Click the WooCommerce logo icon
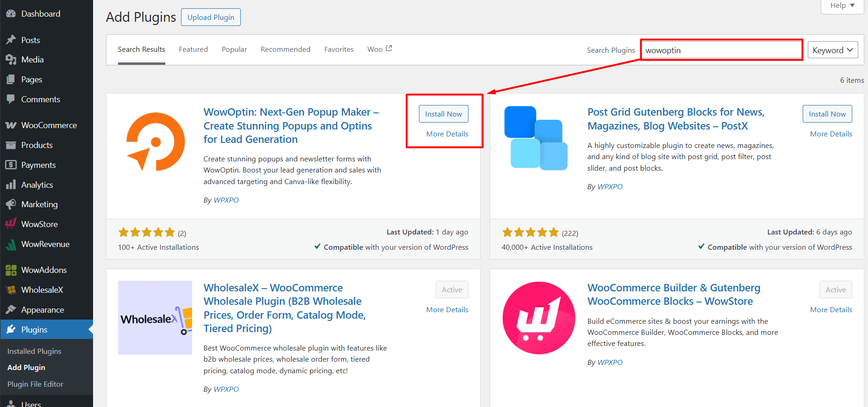The height and width of the screenshot is (407, 868). click(11, 125)
